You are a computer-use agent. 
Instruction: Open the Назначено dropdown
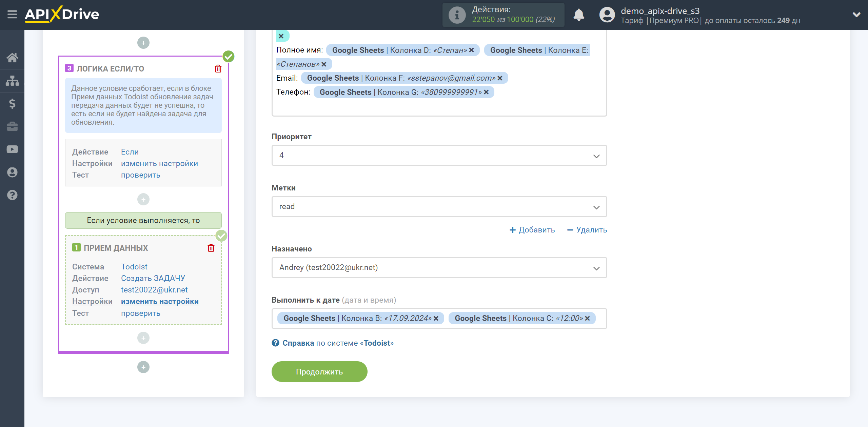coord(439,268)
